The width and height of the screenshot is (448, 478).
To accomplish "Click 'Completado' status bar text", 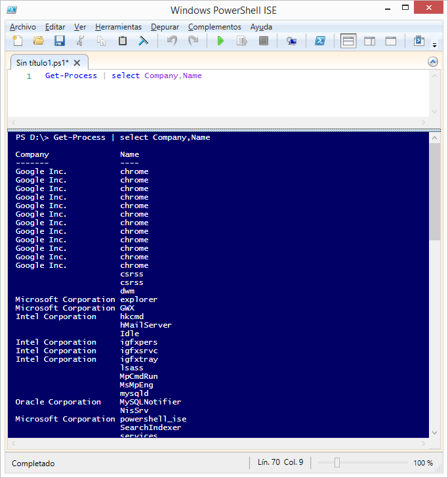I will coord(33,464).
